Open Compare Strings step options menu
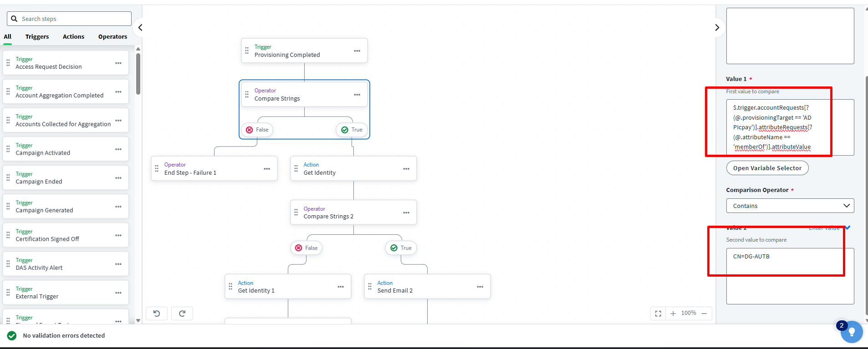868x349 pixels. pos(357,95)
